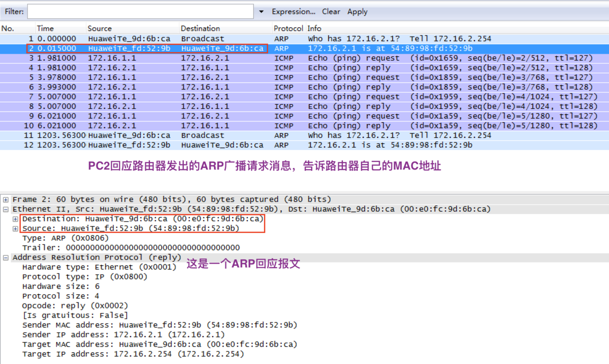
Task: Select the Sender MAC address field
Action: pyautogui.click(x=159, y=325)
